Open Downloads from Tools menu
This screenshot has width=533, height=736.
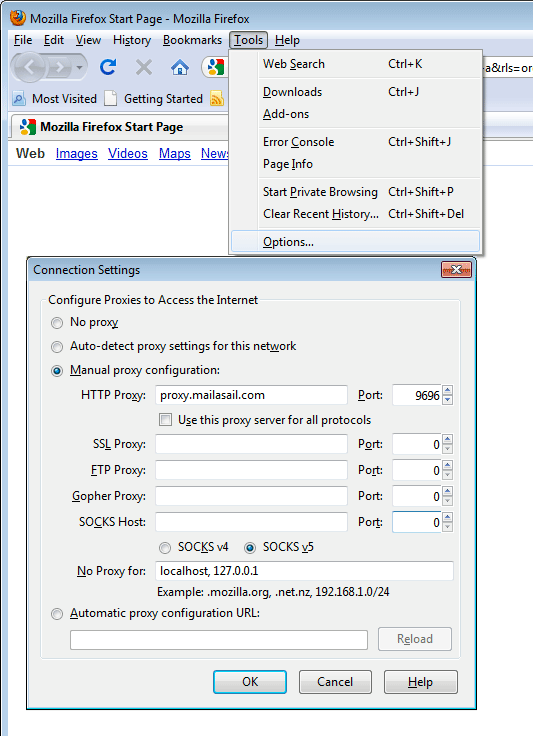tap(356, 92)
